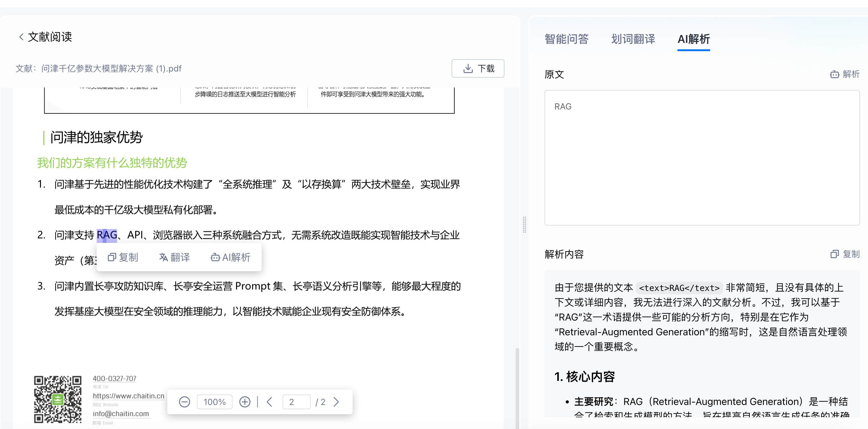Go to previous PDF page
The height and width of the screenshot is (429, 868).
pos(270,402)
